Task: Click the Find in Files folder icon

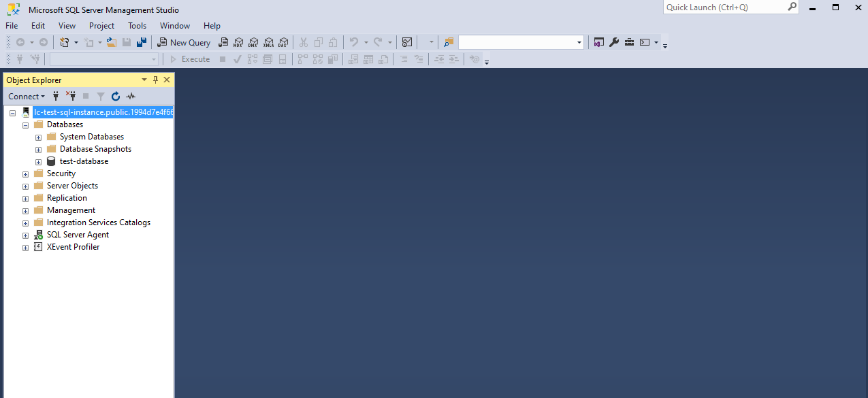Action: pos(448,42)
